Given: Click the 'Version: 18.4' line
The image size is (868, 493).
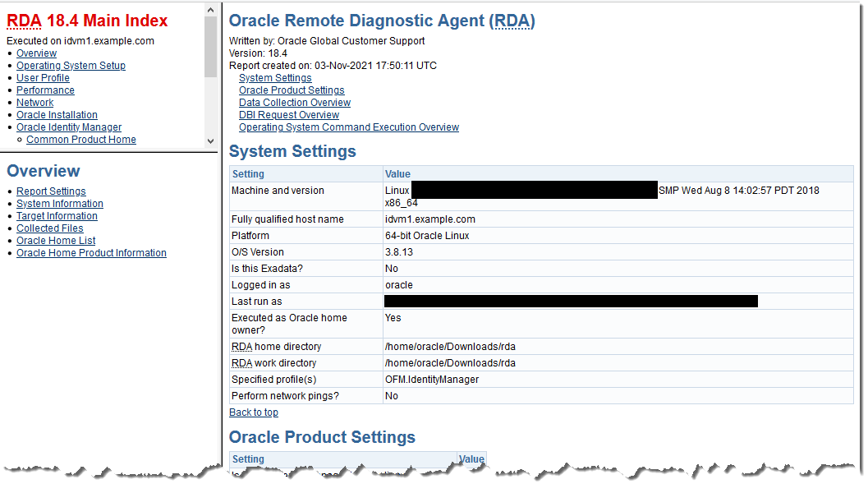Looking at the screenshot, I should [x=258, y=53].
